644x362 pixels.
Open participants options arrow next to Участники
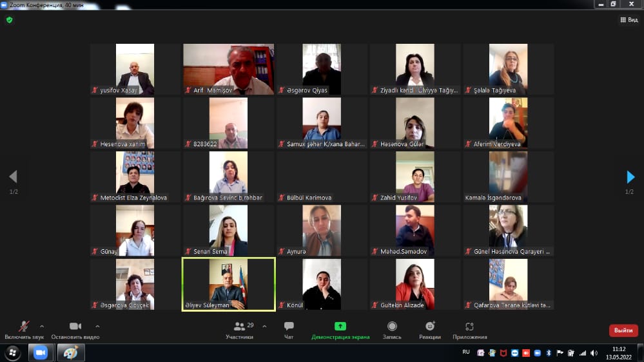pos(264,326)
